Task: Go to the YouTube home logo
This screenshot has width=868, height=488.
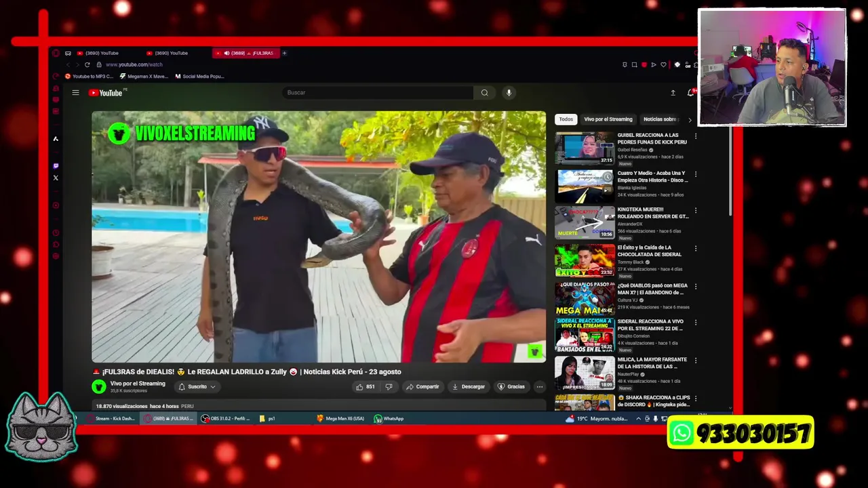Action: tap(106, 93)
